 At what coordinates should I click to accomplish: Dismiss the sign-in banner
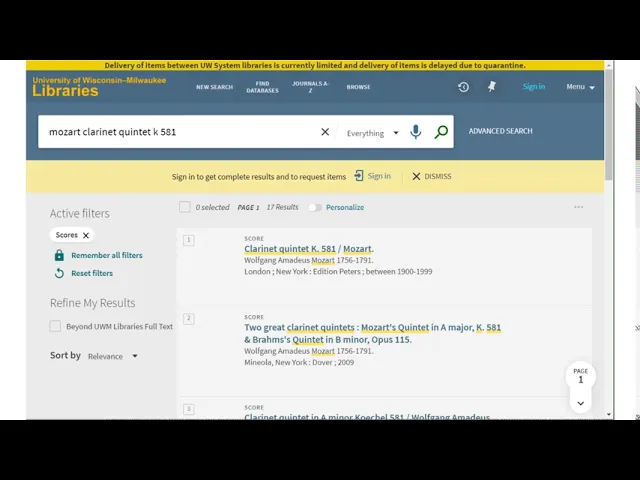431,176
